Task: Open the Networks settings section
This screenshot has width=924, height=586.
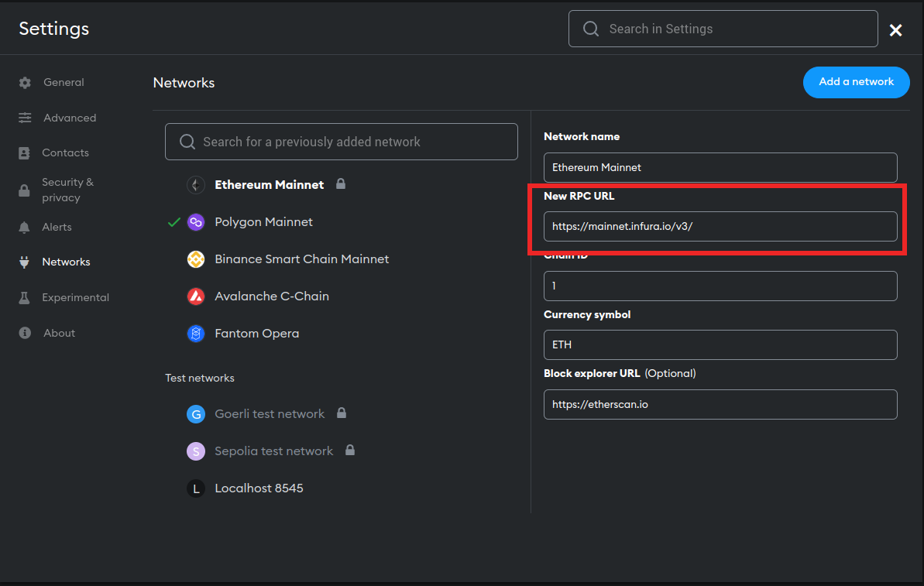Action: point(66,262)
